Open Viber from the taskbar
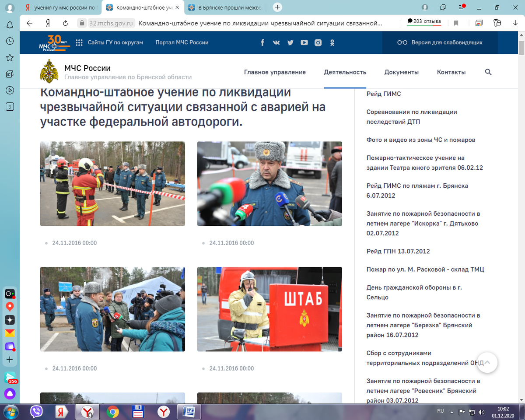The height and width of the screenshot is (420, 525). point(37,412)
